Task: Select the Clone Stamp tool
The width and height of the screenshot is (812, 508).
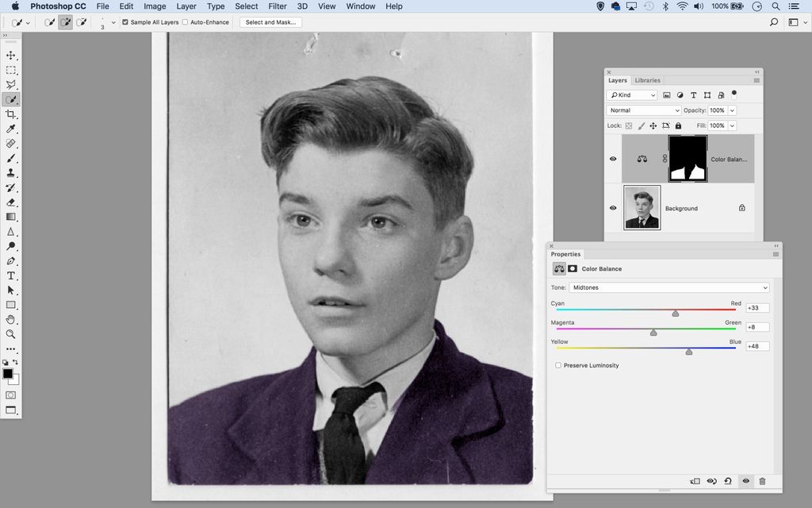Action: coord(11,173)
